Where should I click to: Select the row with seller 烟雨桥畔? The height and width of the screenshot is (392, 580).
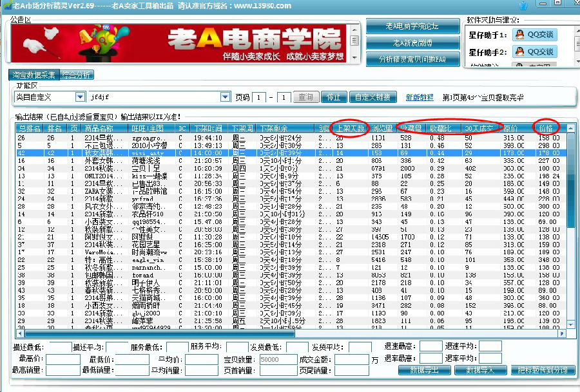(x=291, y=306)
